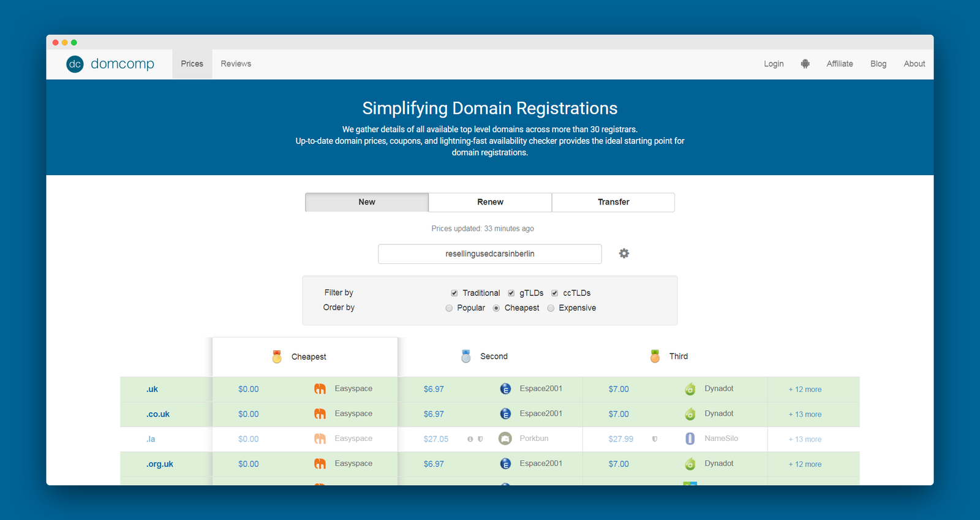Select Cheapest order radio button
980x520 pixels.
(496, 308)
